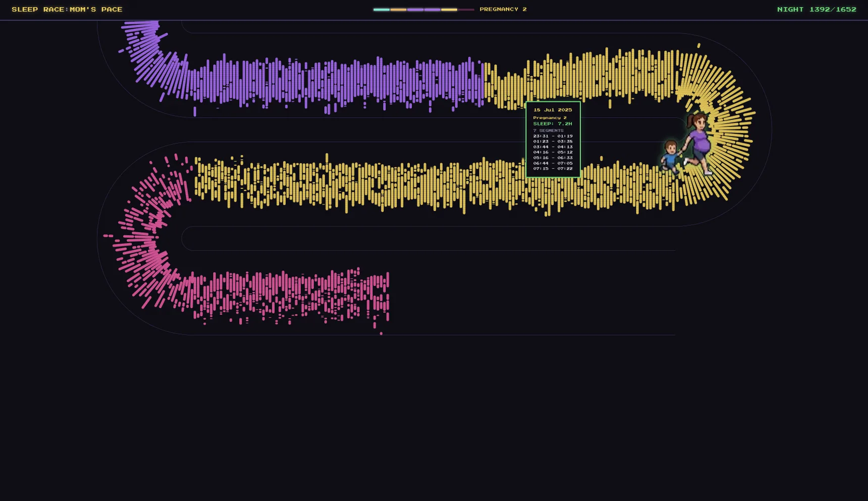Select the yellow fifth phase segment
868x501 pixels.
point(449,10)
